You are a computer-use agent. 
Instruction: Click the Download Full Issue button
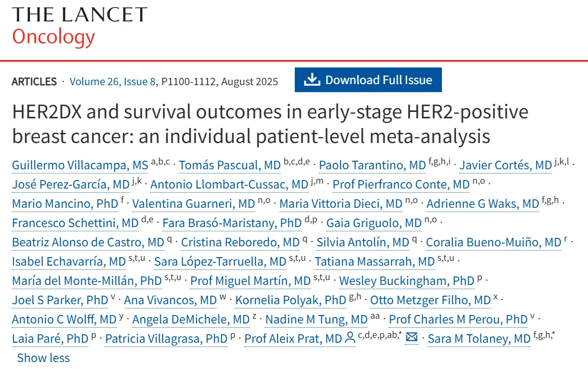pyautogui.click(x=368, y=80)
